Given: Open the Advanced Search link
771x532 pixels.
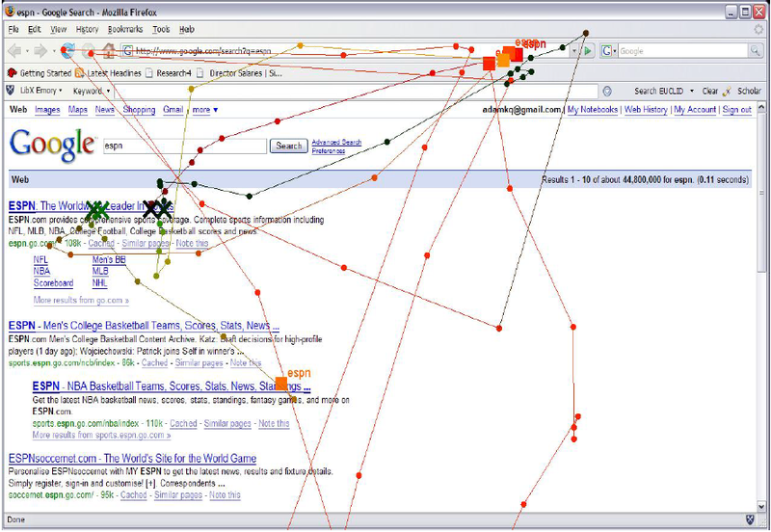Looking at the screenshot, I should click(x=336, y=142).
